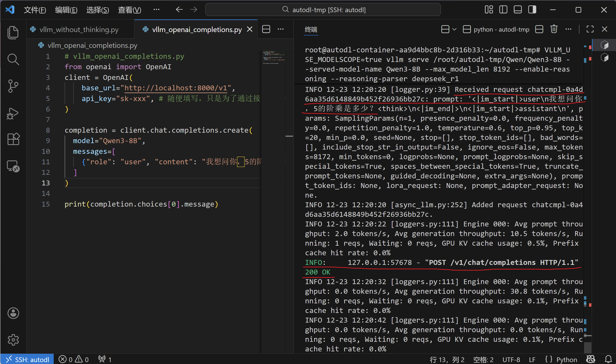The height and width of the screenshot is (364, 616).
Task: Click the SSH: autodl remote indicator
Action: (x=27, y=359)
